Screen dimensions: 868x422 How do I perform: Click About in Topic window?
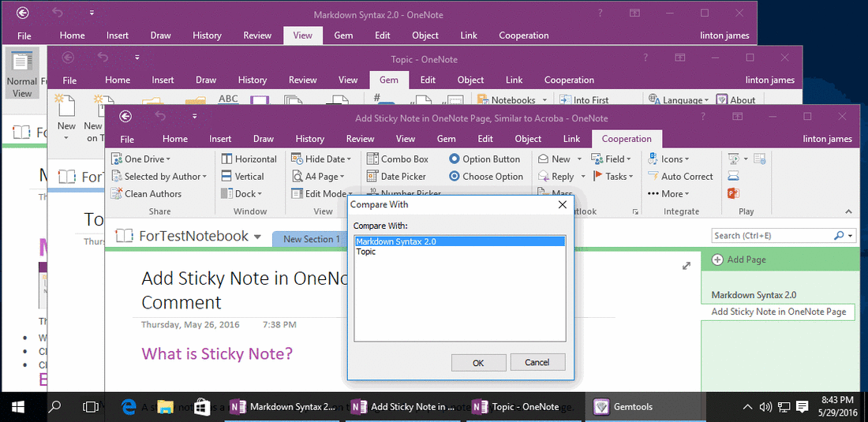[735, 100]
